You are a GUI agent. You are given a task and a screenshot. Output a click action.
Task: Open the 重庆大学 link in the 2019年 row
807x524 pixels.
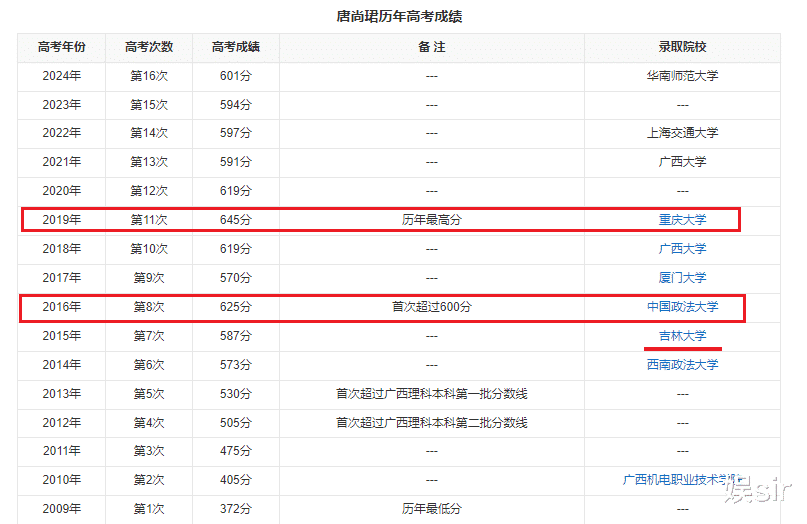[x=682, y=220]
